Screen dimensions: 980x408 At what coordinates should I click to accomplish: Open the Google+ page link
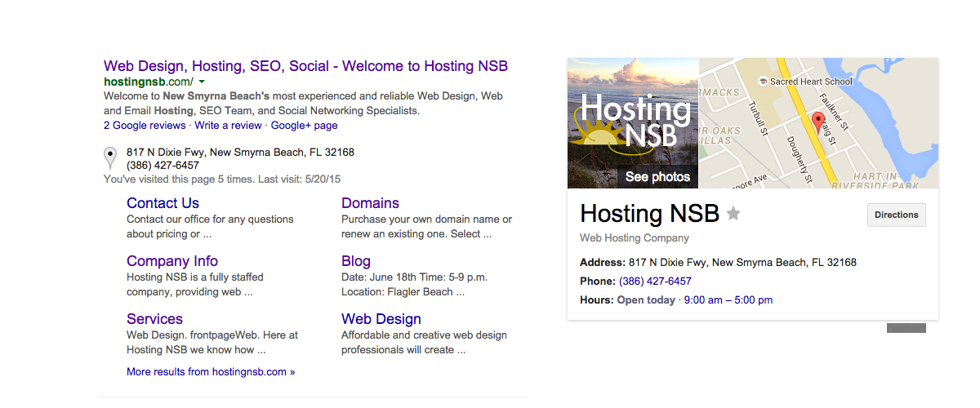pyautogui.click(x=304, y=126)
